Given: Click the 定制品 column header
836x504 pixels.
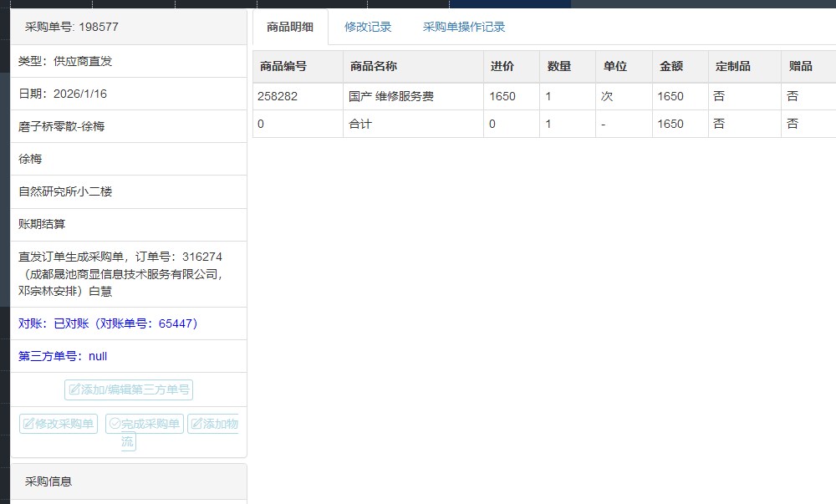Looking at the screenshot, I should pyautogui.click(x=733, y=67).
